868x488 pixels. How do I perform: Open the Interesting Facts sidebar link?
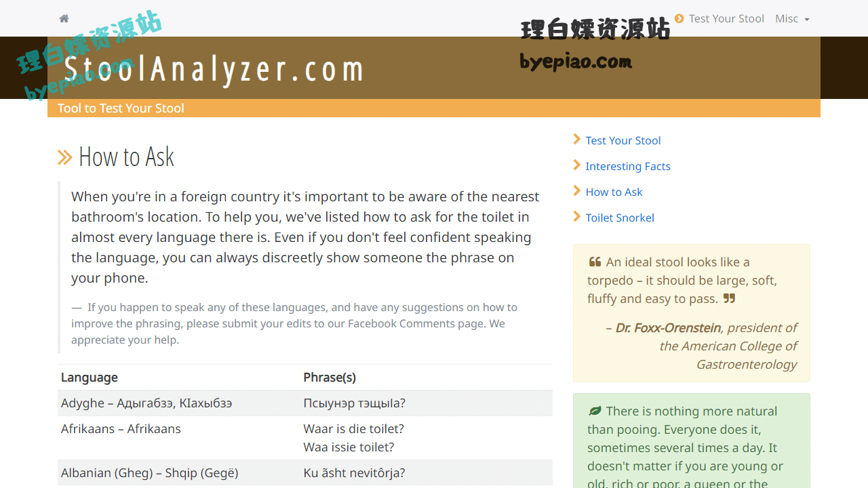[628, 166]
